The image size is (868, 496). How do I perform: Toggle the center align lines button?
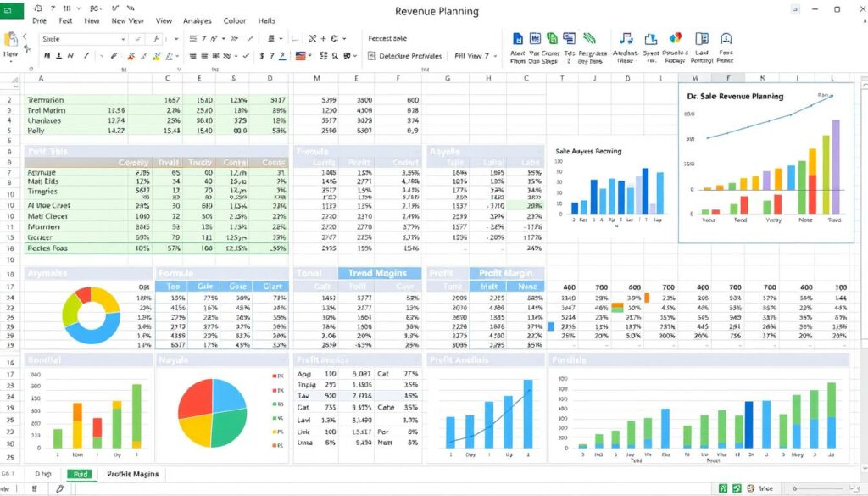[x=204, y=56]
